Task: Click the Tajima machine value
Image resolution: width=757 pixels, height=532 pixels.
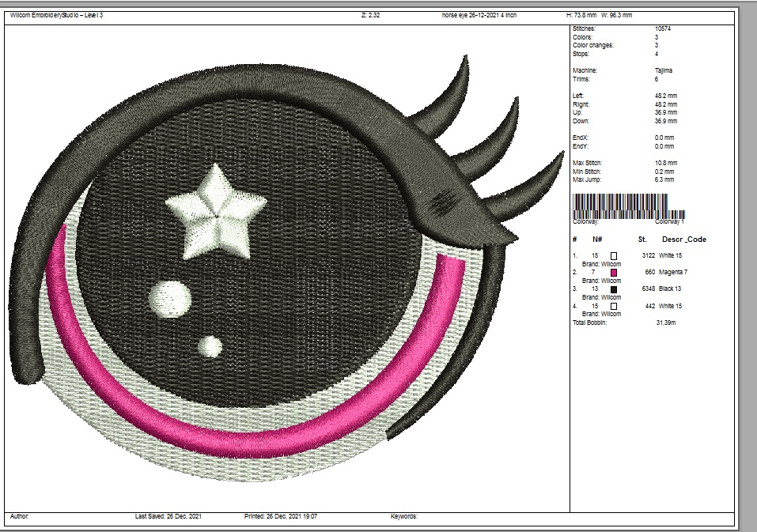Action: [x=664, y=70]
